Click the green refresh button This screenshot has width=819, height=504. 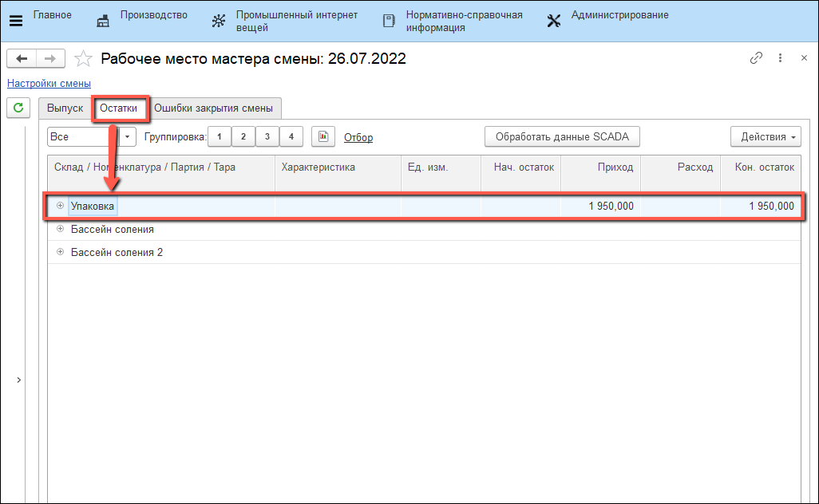pyautogui.click(x=18, y=107)
